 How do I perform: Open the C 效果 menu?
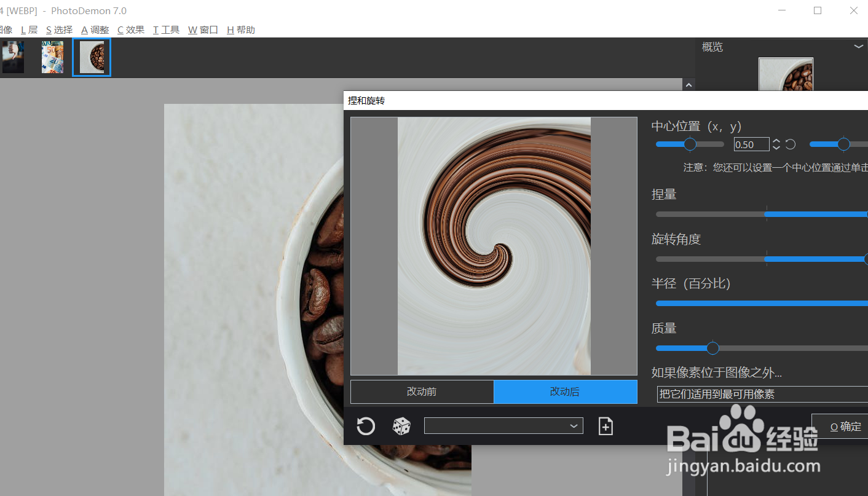(131, 30)
